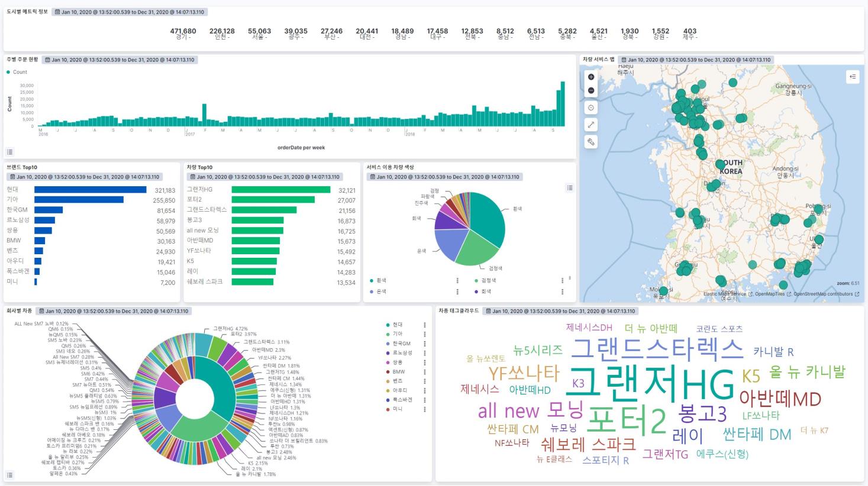Toggle 현대 series in donut legend
The image size is (868, 486).
coord(398,325)
